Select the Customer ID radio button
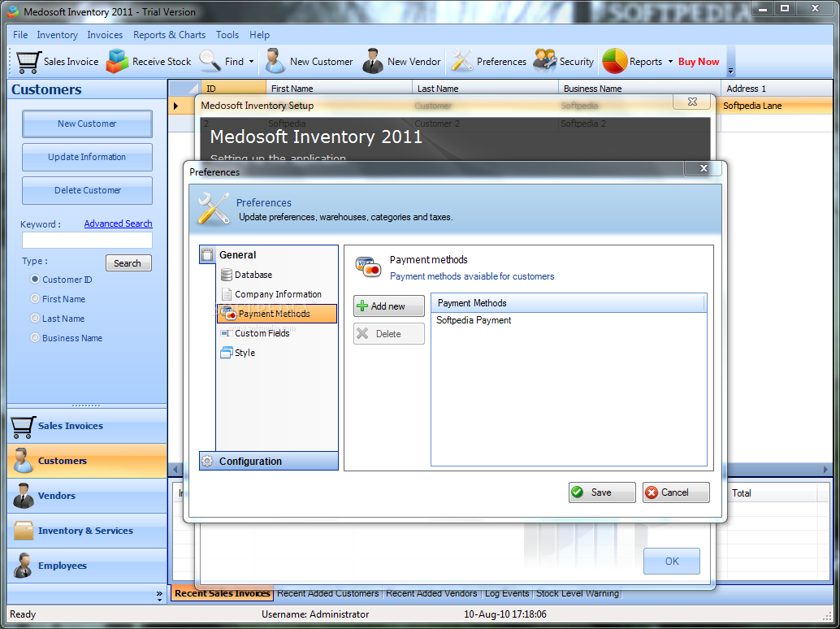Viewport: 840px width, 629px height. pos(35,279)
